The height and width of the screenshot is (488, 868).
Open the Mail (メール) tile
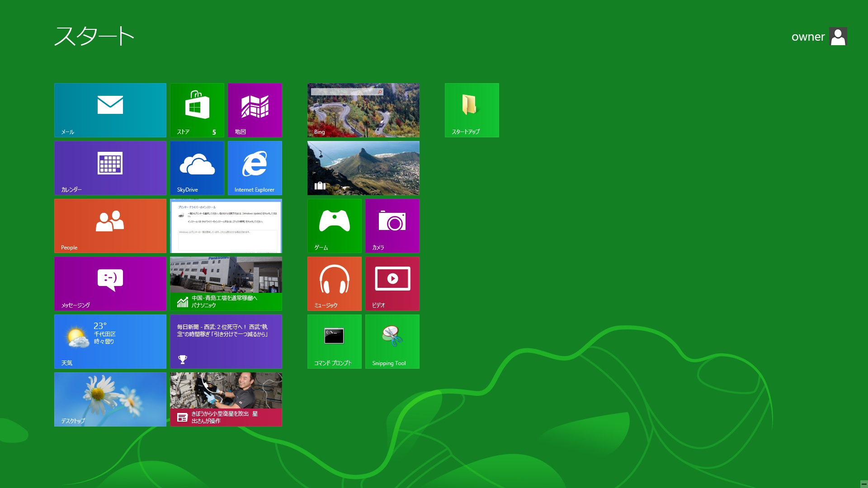[x=110, y=110]
